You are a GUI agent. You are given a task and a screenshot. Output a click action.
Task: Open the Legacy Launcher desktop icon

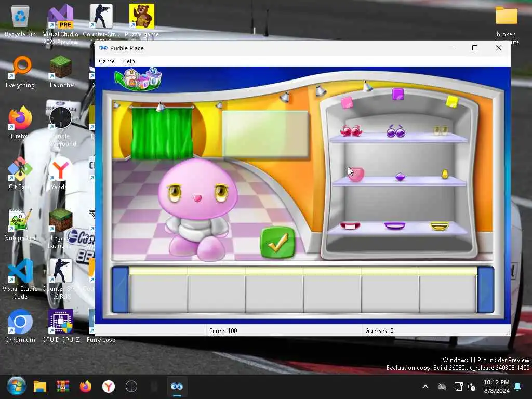(x=60, y=229)
